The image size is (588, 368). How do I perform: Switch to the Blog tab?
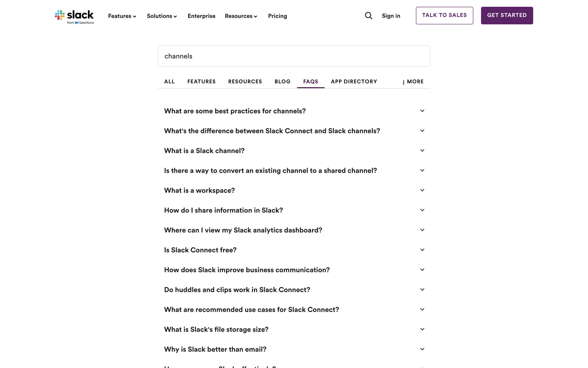(282, 82)
